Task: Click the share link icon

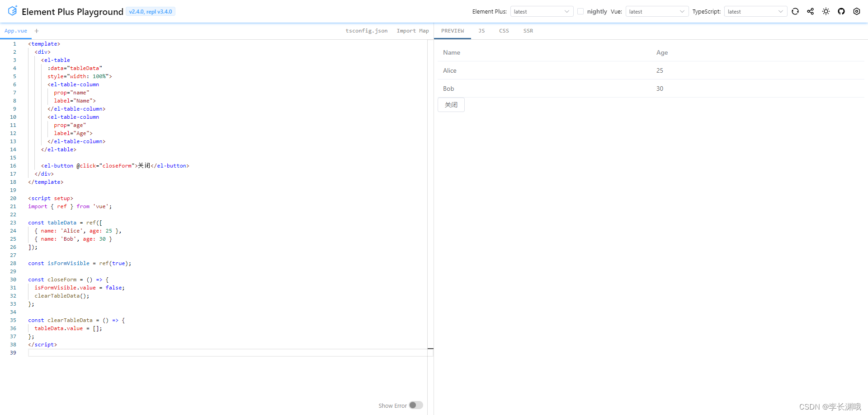Action: pyautogui.click(x=811, y=11)
